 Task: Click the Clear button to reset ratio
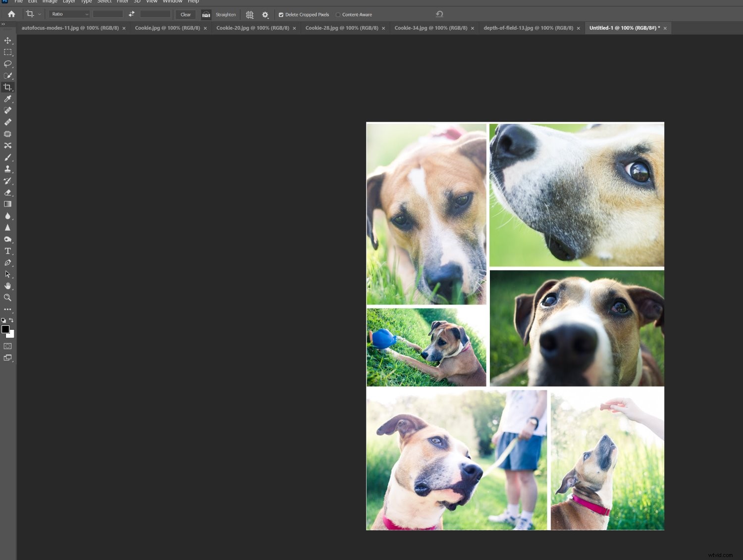point(185,14)
